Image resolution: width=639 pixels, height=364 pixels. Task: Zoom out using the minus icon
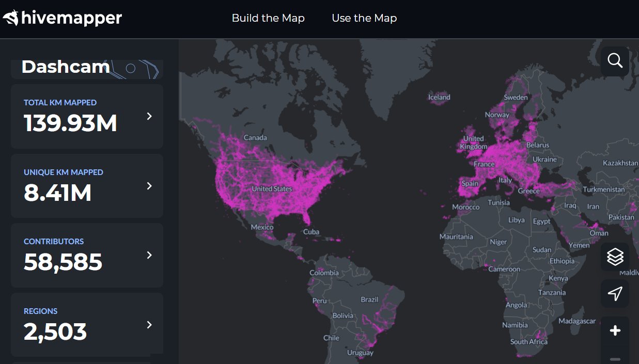pos(615,359)
